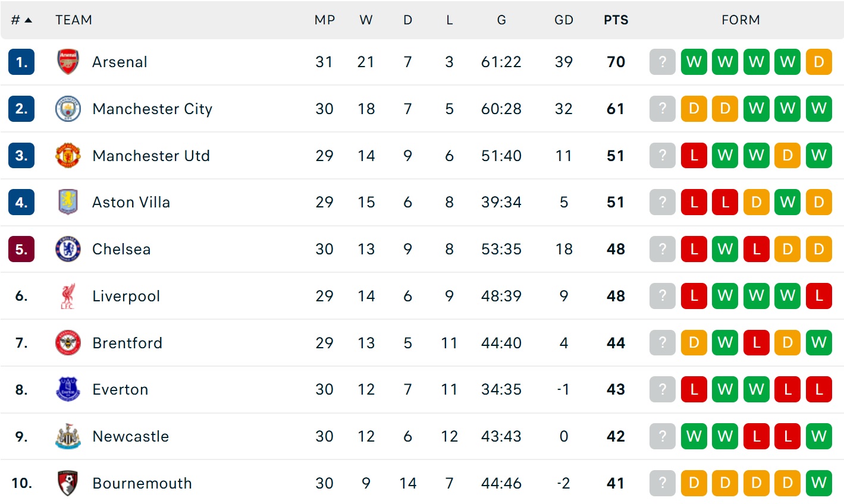Click the Liverpool crest icon
This screenshot has width=844, height=504.
pos(68,296)
